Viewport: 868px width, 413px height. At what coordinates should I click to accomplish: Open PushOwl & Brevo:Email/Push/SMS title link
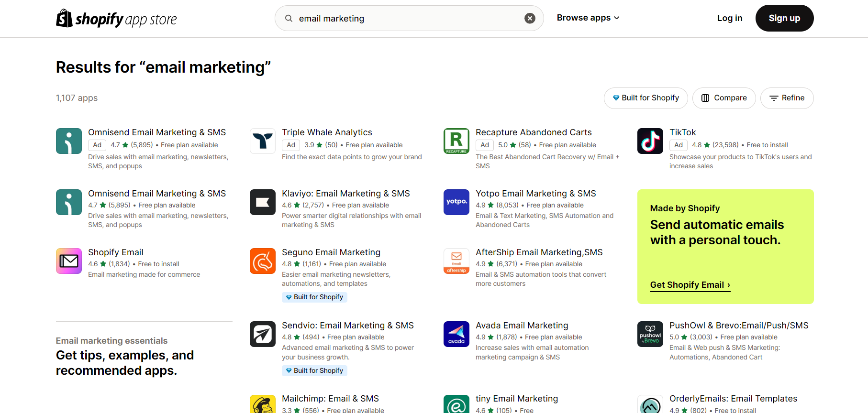(x=739, y=326)
